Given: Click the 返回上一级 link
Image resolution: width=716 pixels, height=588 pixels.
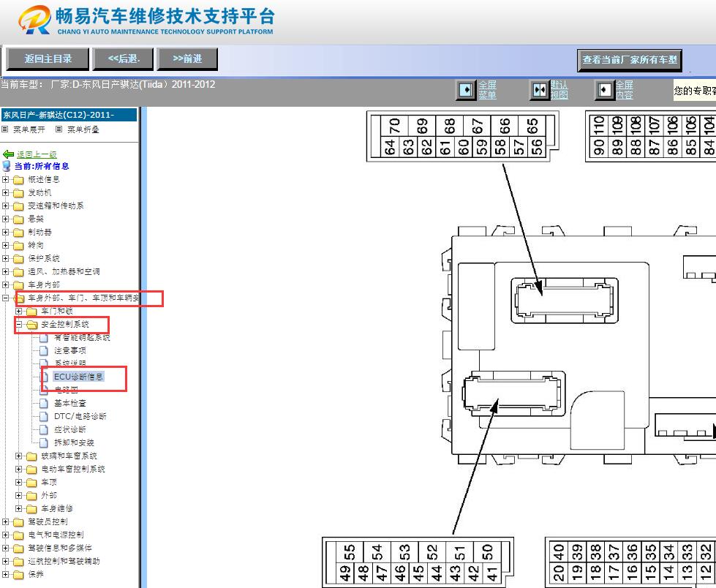Looking at the screenshot, I should tap(37, 155).
